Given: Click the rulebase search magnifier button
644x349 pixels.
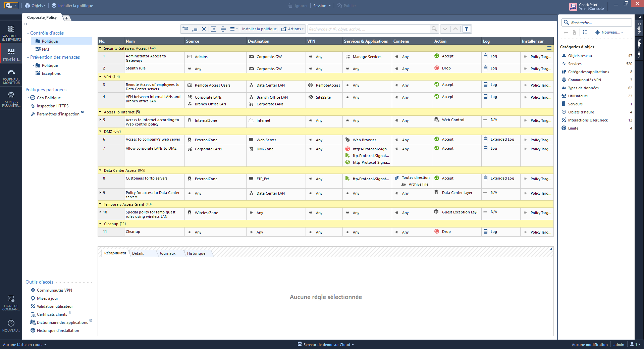Looking at the screenshot, I should click(434, 29).
